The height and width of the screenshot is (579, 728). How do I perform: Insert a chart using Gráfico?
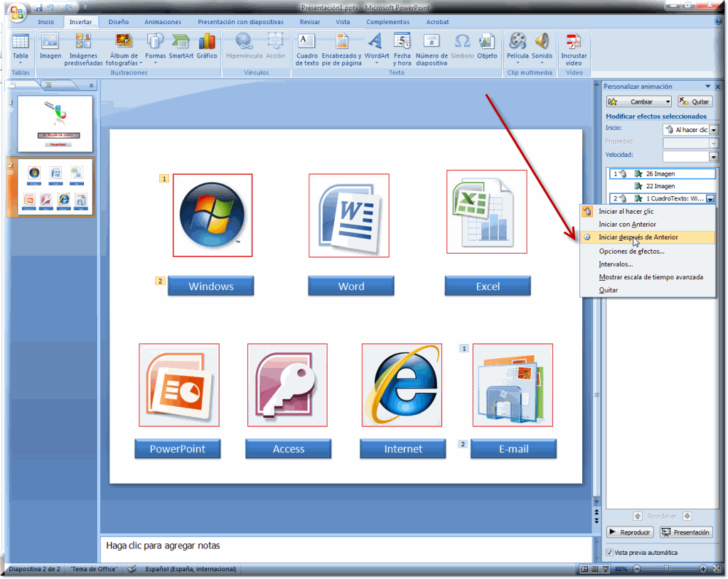click(x=207, y=44)
